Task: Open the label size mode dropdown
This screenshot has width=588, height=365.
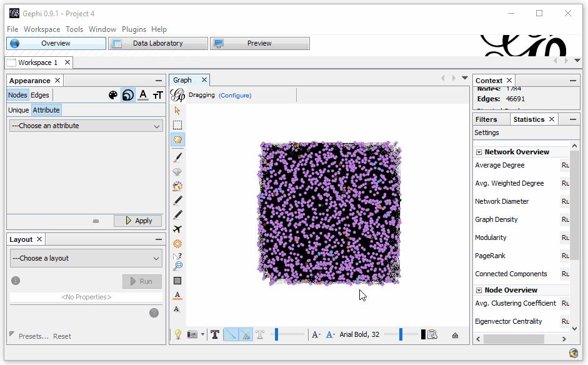Action: tap(316, 334)
